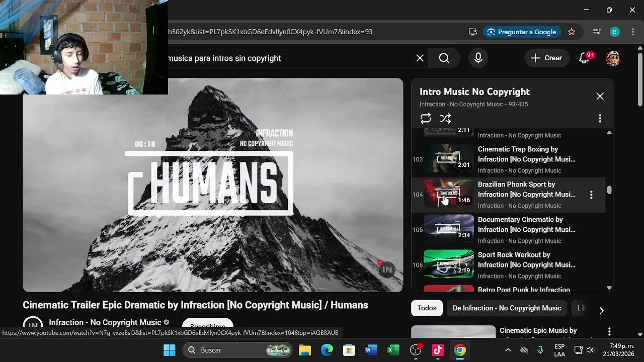Open Excel from taskbar

pyautogui.click(x=393, y=350)
